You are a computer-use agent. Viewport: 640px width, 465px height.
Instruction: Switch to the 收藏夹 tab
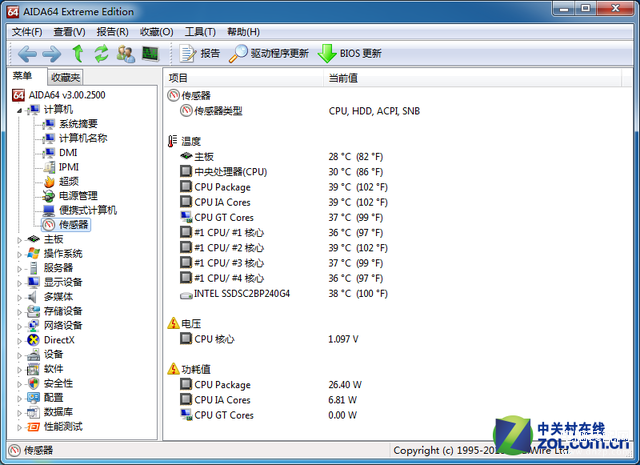[x=65, y=77]
